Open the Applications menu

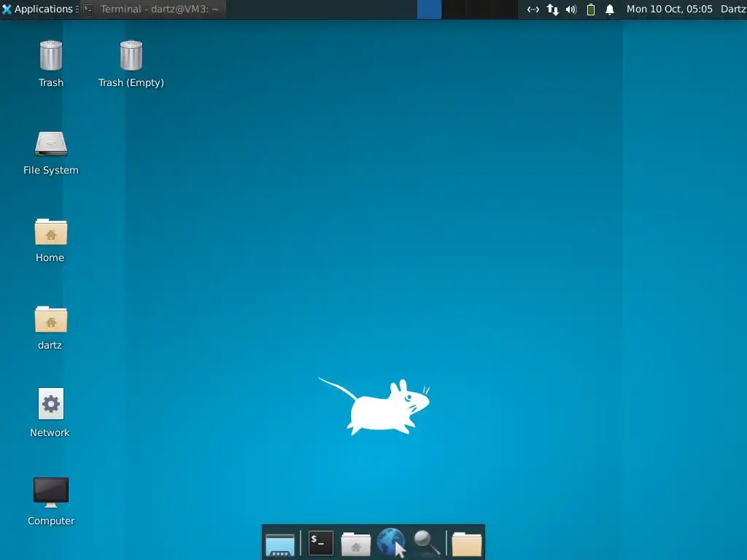pyautogui.click(x=38, y=9)
